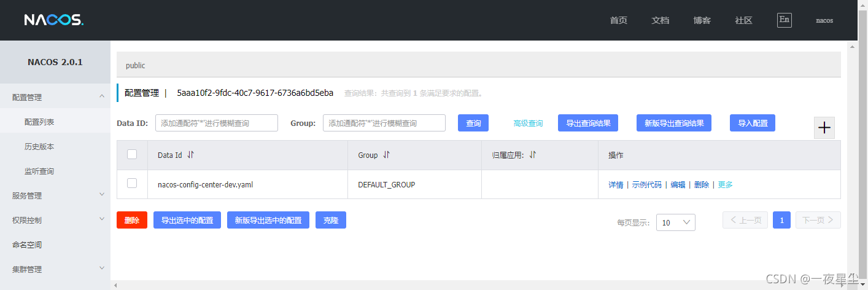Click 导出查询结果 button
868x290 pixels.
coord(588,123)
